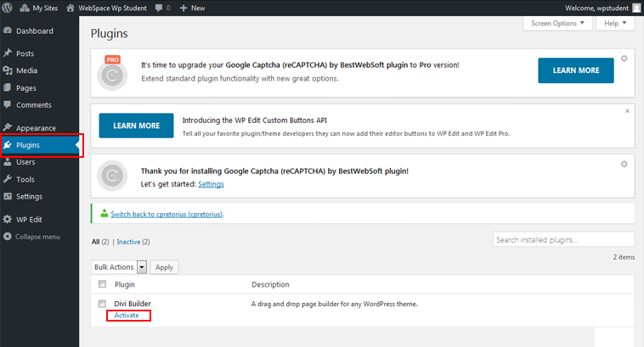Click the Appearance paintbrush icon

coord(8,127)
